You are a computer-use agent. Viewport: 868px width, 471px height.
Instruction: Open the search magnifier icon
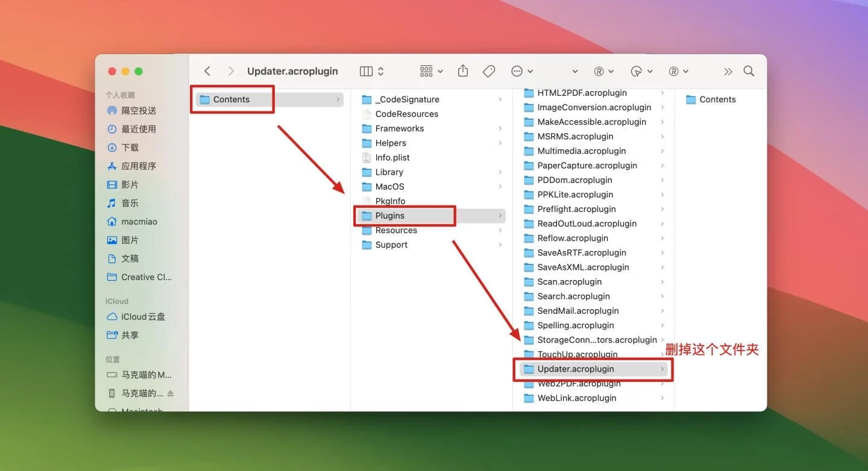click(749, 71)
